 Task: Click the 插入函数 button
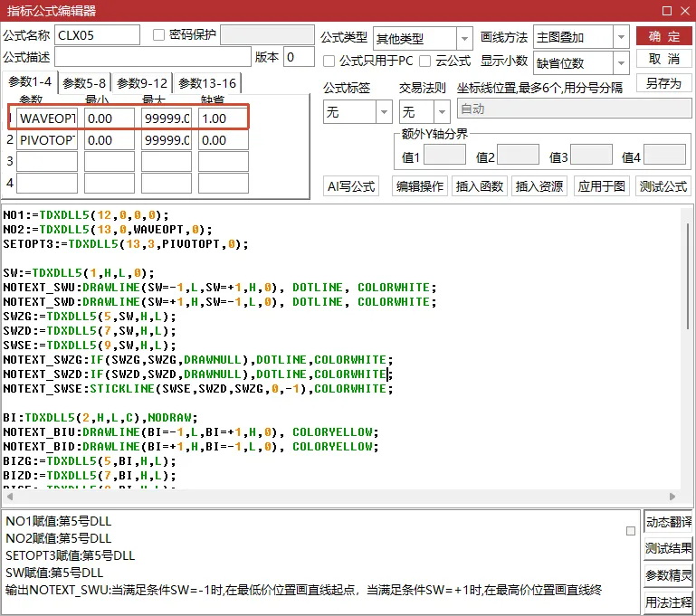tap(480, 186)
